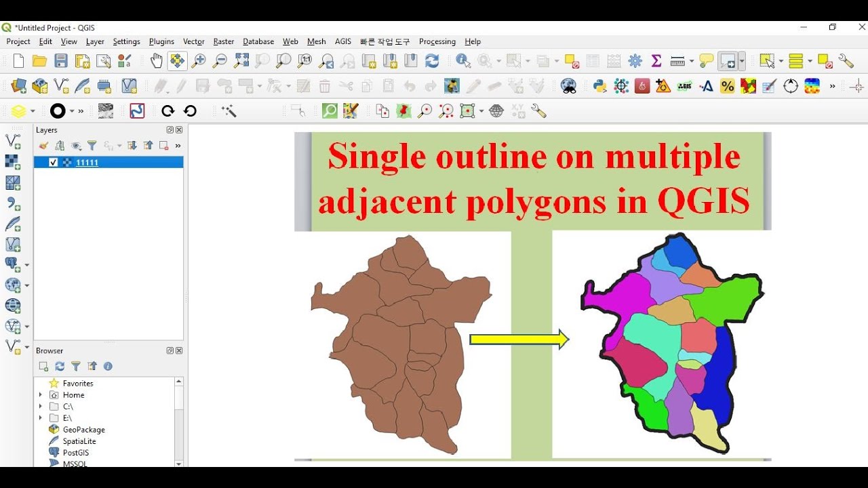Open the yellow layers icon dropdown
Image resolution: width=868 pixels, height=488 pixels.
point(33,111)
